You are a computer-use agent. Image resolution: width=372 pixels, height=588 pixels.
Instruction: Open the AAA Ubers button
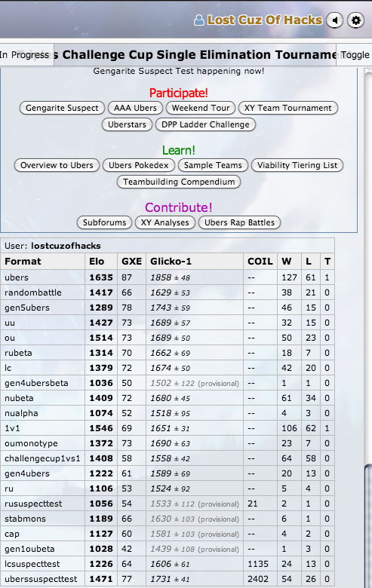tap(135, 108)
